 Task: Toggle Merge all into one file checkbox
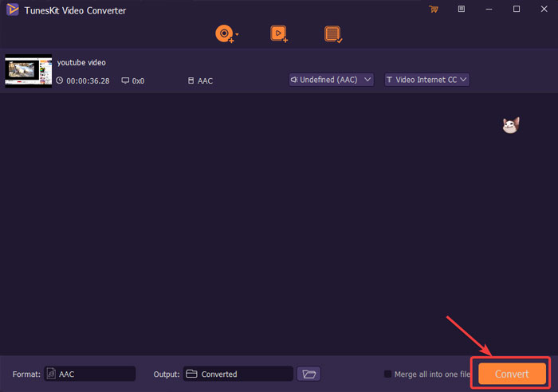388,374
